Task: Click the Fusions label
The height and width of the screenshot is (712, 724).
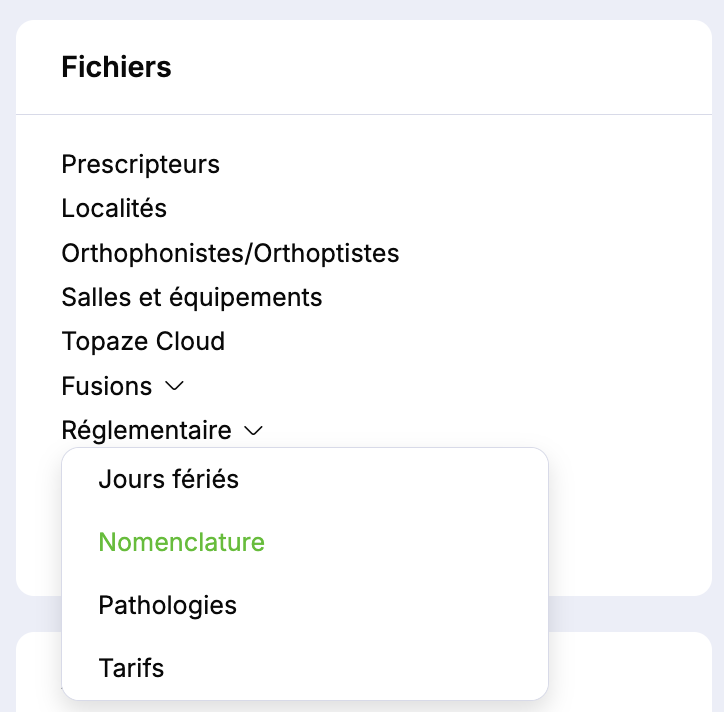Action: click(107, 386)
